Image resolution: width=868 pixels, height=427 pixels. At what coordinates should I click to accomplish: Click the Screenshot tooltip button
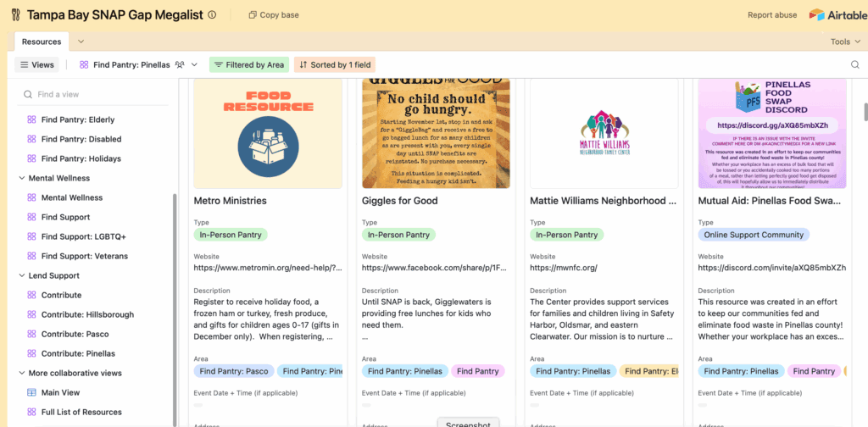coord(468,424)
